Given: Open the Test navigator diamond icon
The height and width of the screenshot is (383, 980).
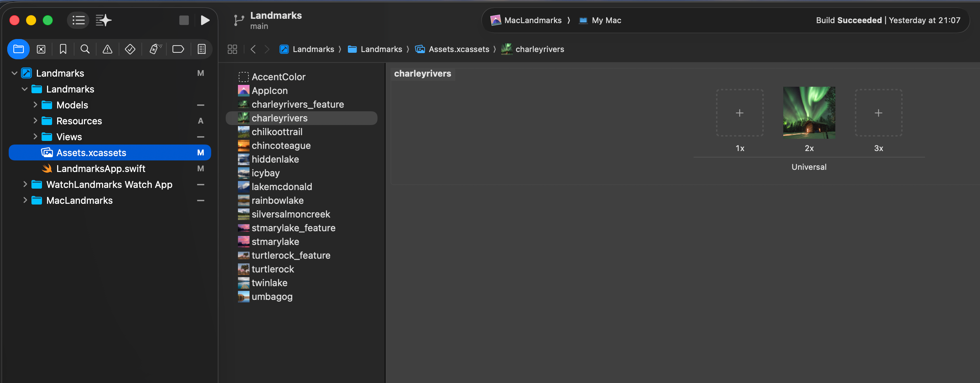Looking at the screenshot, I should pos(130,50).
